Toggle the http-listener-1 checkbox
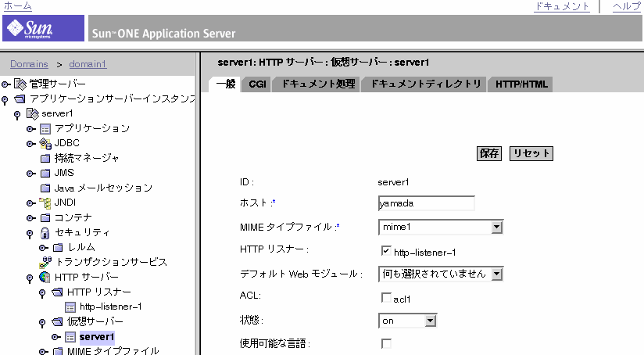The height and width of the screenshot is (355, 644). (x=386, y=251)
